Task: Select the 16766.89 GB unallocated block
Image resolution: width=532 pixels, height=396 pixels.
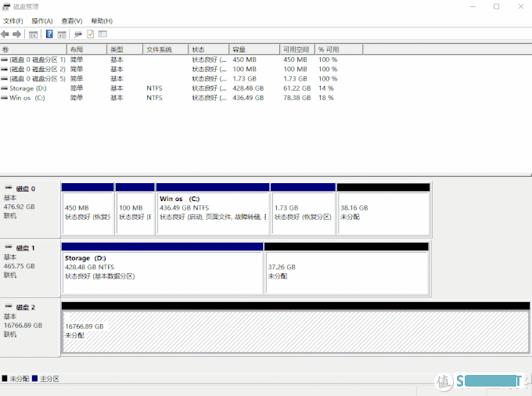Action: point(296,328)
